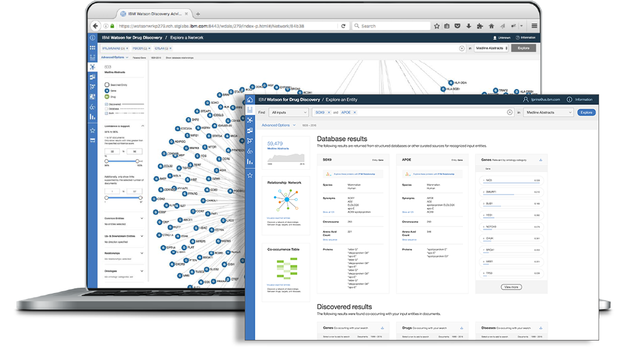Viewport: 644px width, 354px height.
Task: Click the left handle of the confidence slider
Action: pyautogui.click(x=106, y=161)
